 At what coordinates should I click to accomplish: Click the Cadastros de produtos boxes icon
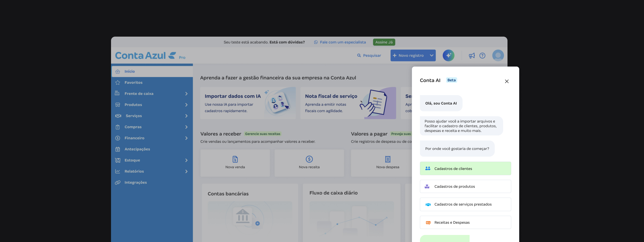tap(427, 186)
